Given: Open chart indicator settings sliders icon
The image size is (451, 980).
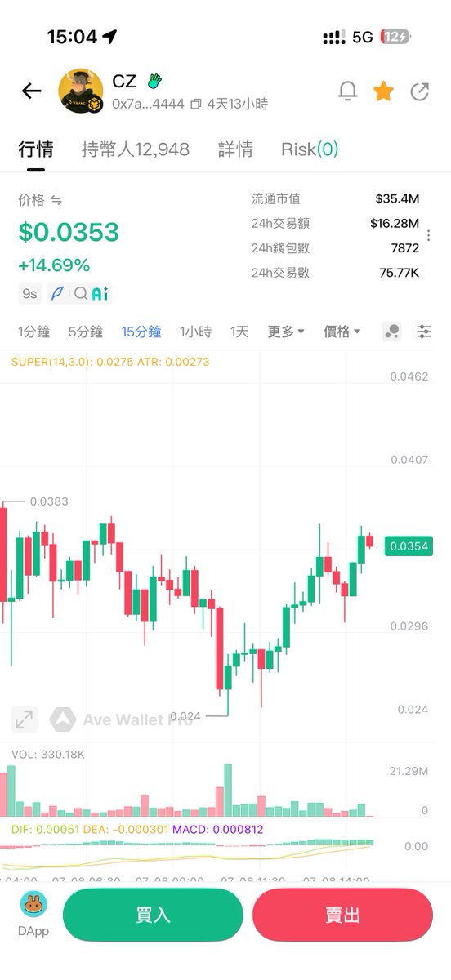Looking at the screenshot, I should point(424,331).
